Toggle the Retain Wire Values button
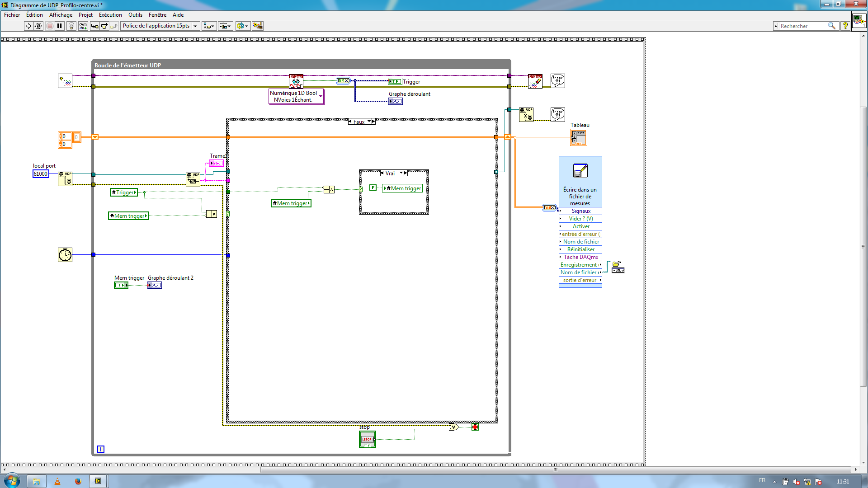 [x=83, y=26]
